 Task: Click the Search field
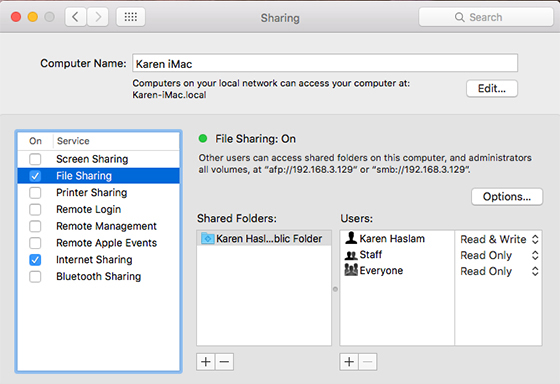coord(486,17)
